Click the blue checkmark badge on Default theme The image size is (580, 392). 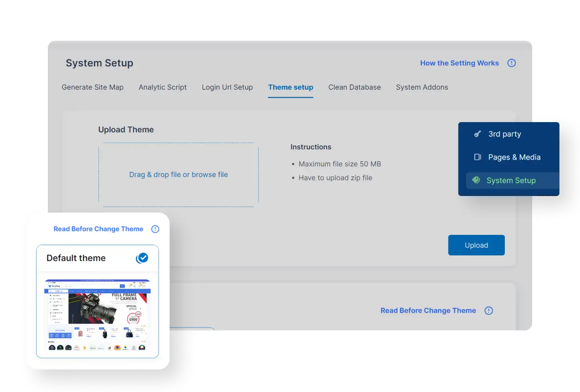click(142, 258)
